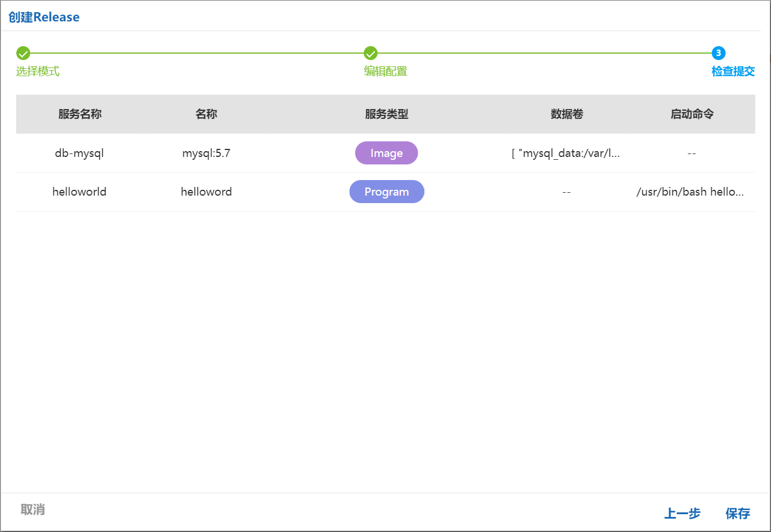
Task: Click the 服务类型 column header
Action: (x=387, y=114)
